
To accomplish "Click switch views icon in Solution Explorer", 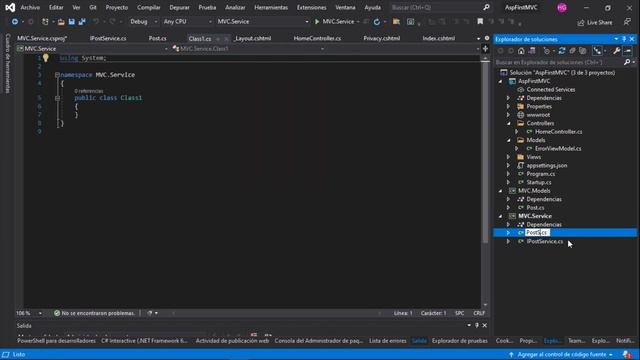I will [532, 51].
